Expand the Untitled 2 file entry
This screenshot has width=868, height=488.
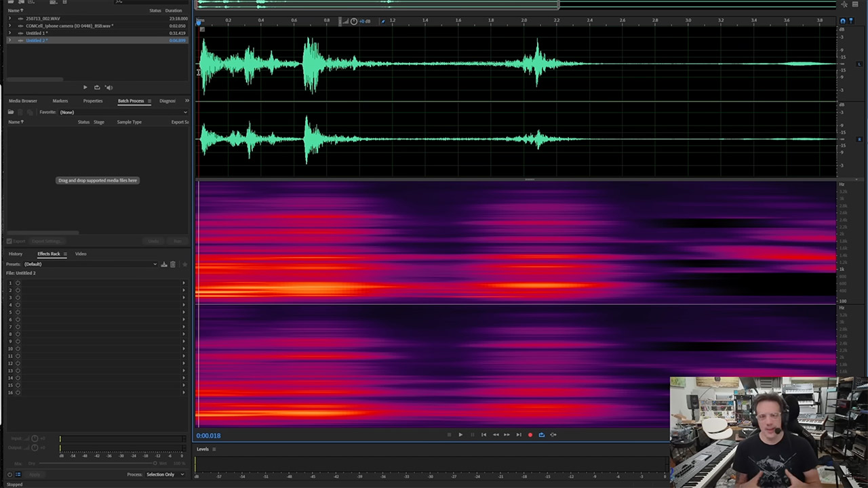[9, 41]
